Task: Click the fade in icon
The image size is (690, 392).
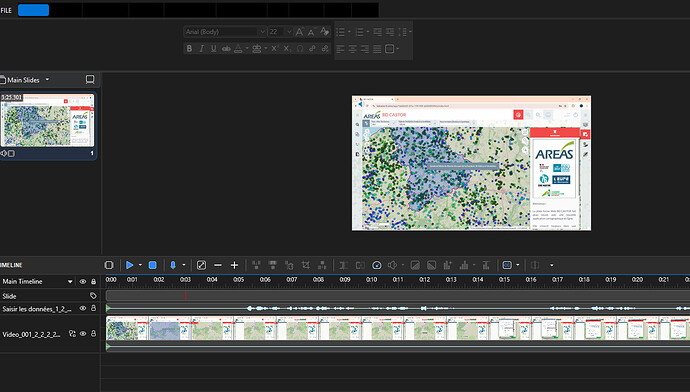Action: coord(415,265)
